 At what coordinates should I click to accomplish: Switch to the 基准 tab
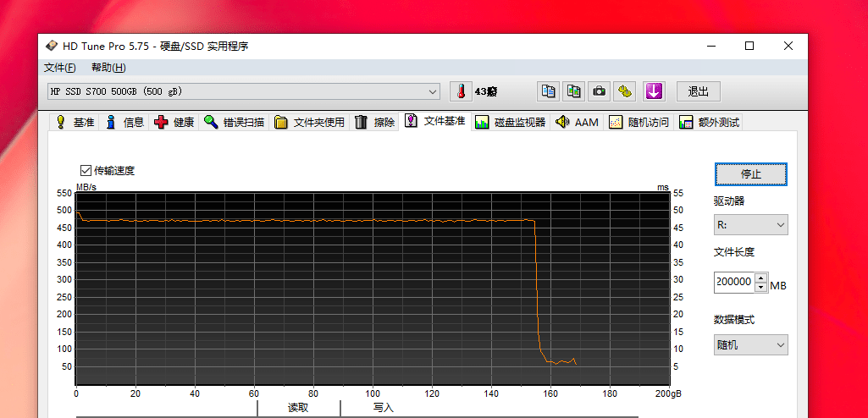point(75,122)
